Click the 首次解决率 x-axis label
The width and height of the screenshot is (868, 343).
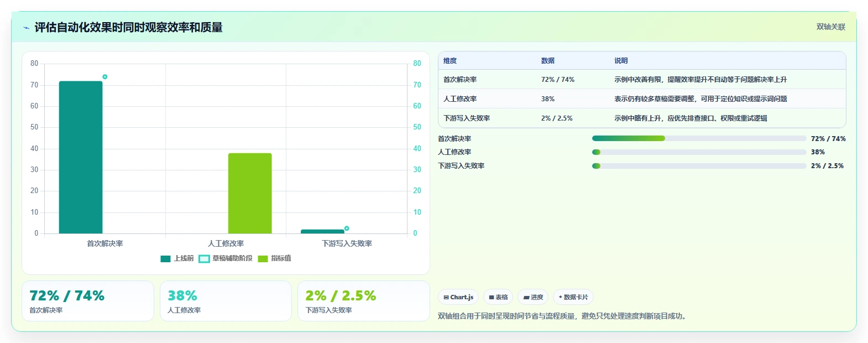click(105, 243)
